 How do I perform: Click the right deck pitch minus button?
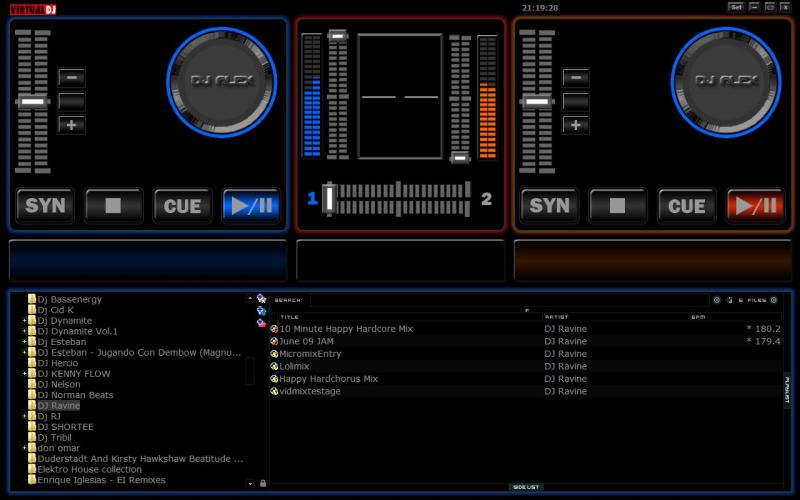(576, 77)
